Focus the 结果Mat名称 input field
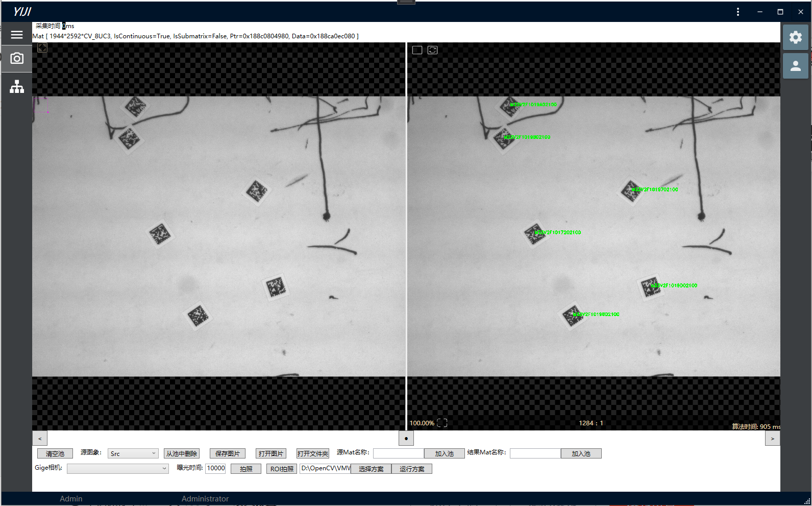 click(535, 453)
